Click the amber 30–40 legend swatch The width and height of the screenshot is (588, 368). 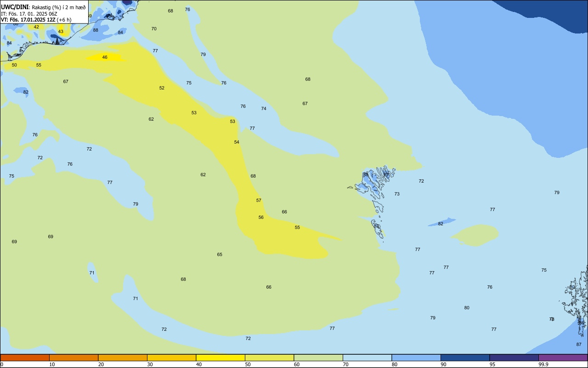pyautogui.click(x=171, y=357)
